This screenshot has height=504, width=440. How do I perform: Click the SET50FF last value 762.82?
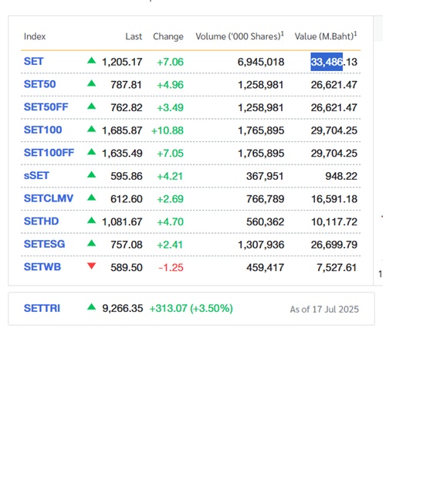[x=127, y=107]
